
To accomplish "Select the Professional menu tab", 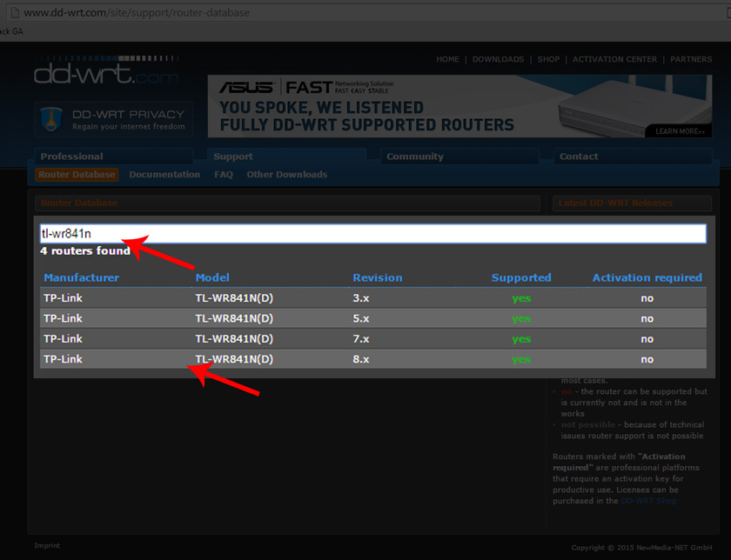I will coord(113,157).
